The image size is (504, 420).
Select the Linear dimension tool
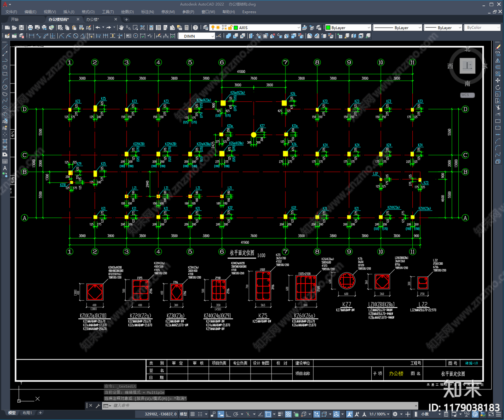pyautogui.click(x=31, y=36)
